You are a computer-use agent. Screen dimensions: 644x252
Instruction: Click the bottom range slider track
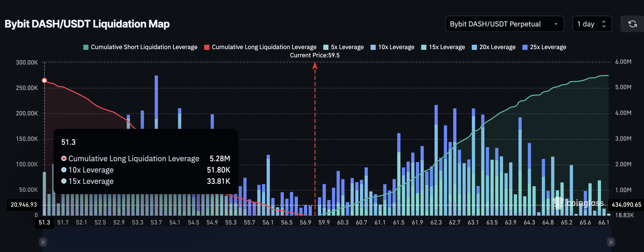(x=327, y=242)
